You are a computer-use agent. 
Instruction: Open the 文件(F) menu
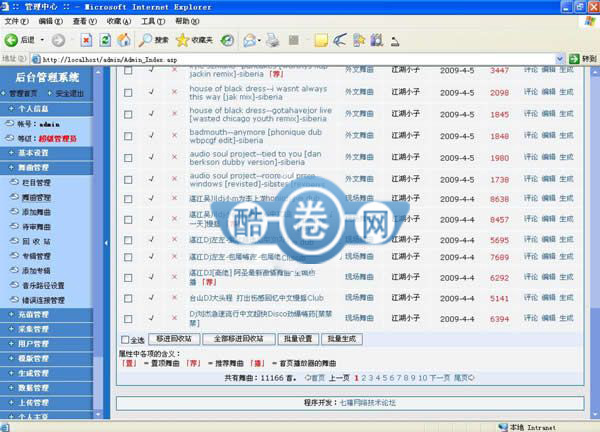(x=16, y=21)
